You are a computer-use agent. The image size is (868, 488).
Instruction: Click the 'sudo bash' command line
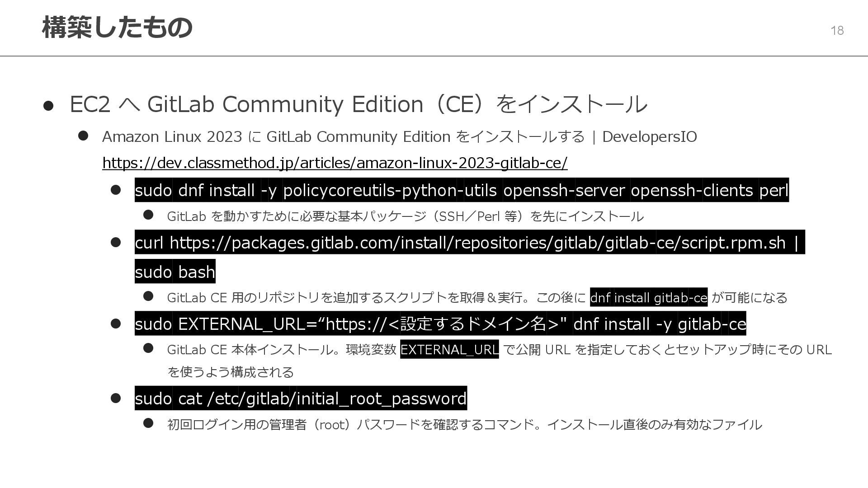175,272
